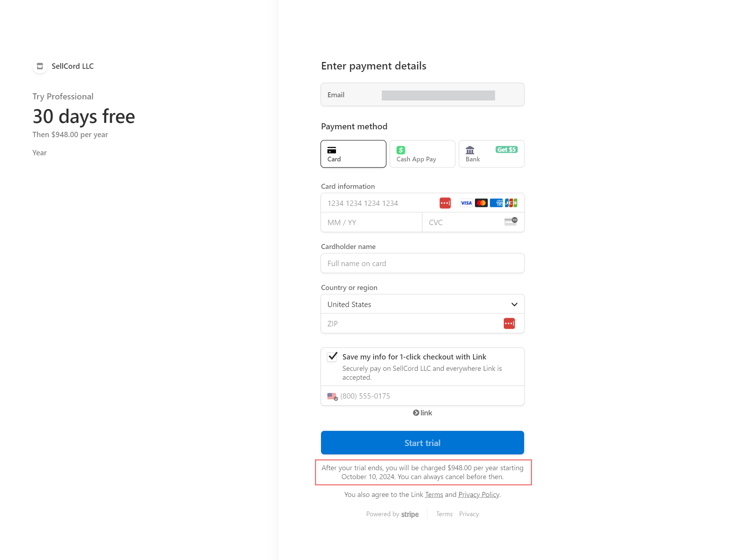Click the JCB card brand icon

click(511, 203)
